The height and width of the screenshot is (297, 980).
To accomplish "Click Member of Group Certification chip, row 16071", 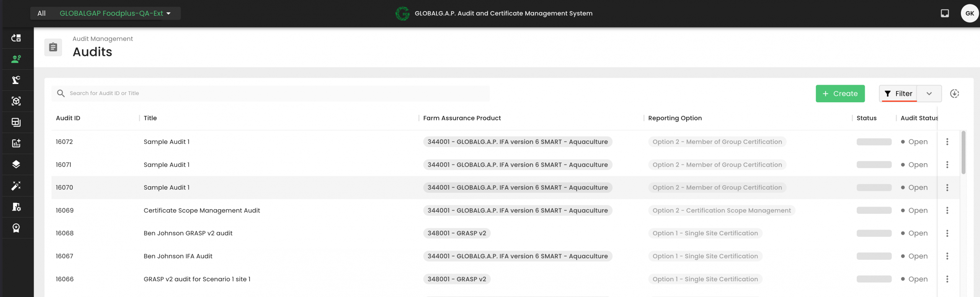I will [x=717, y=165].
